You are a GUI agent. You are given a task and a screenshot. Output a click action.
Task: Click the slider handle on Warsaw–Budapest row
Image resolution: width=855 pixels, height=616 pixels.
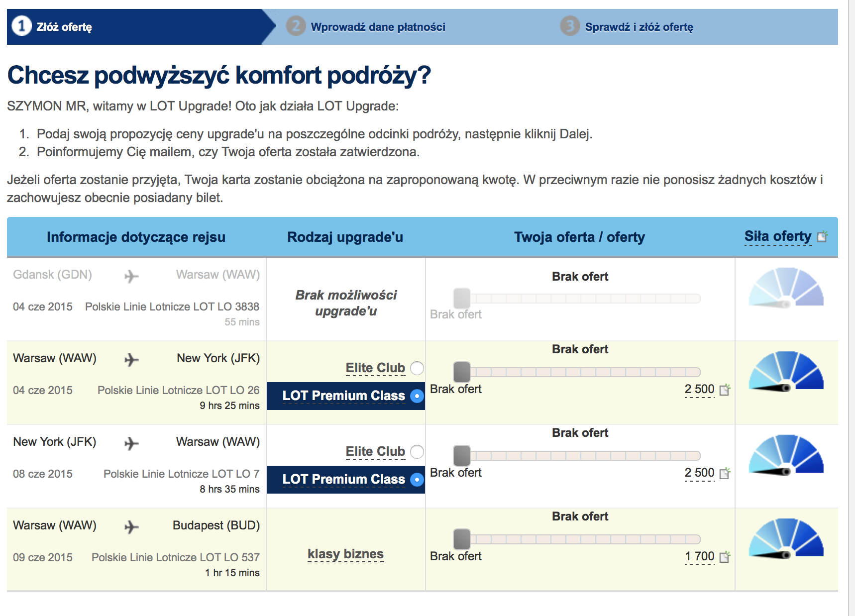tap(462, 539)
